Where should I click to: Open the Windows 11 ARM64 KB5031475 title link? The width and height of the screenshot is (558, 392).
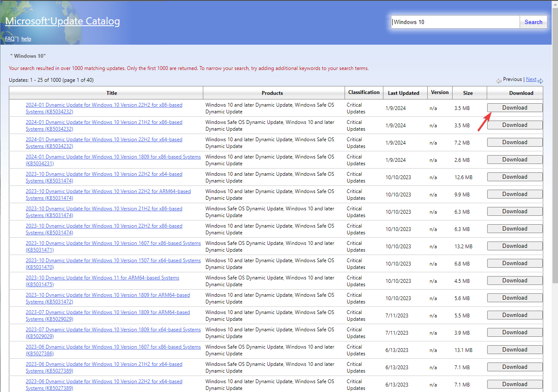coord(102,281)
